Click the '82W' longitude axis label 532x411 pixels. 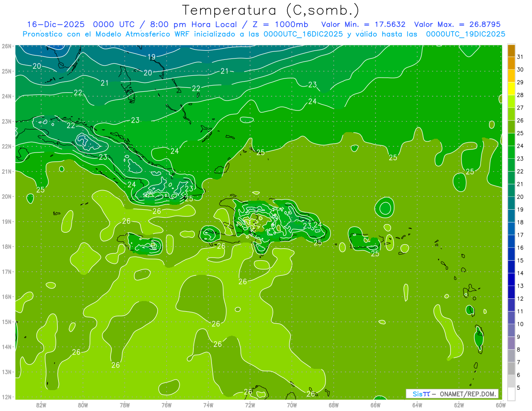[x=41, y=404]
